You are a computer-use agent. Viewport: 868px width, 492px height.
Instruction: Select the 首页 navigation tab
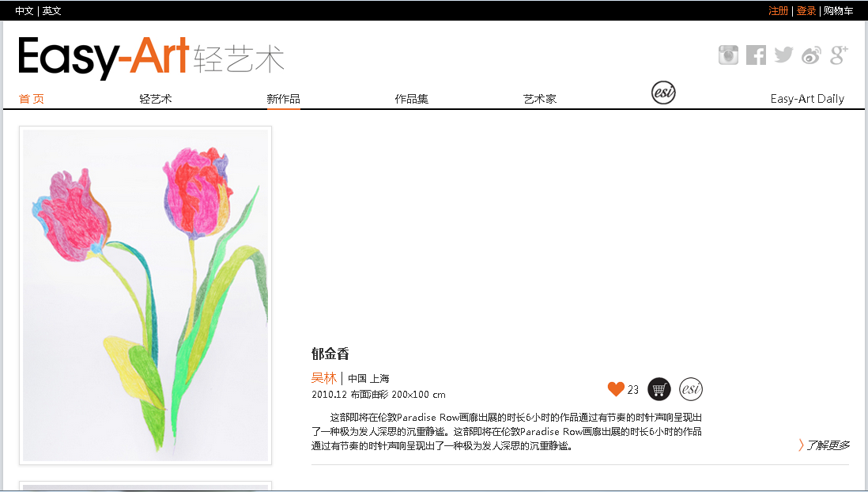pos(32,99)
